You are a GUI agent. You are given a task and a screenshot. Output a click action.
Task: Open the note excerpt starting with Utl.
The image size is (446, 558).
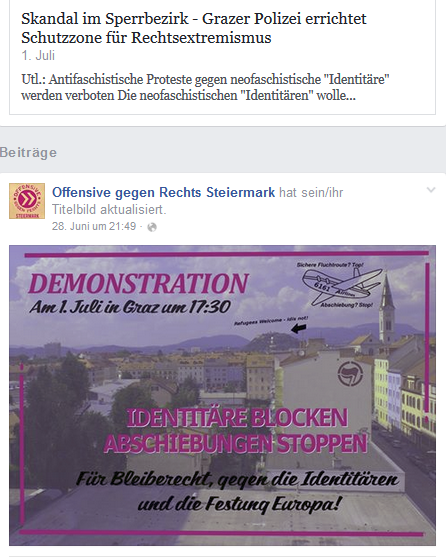click(x=205, y=87)
